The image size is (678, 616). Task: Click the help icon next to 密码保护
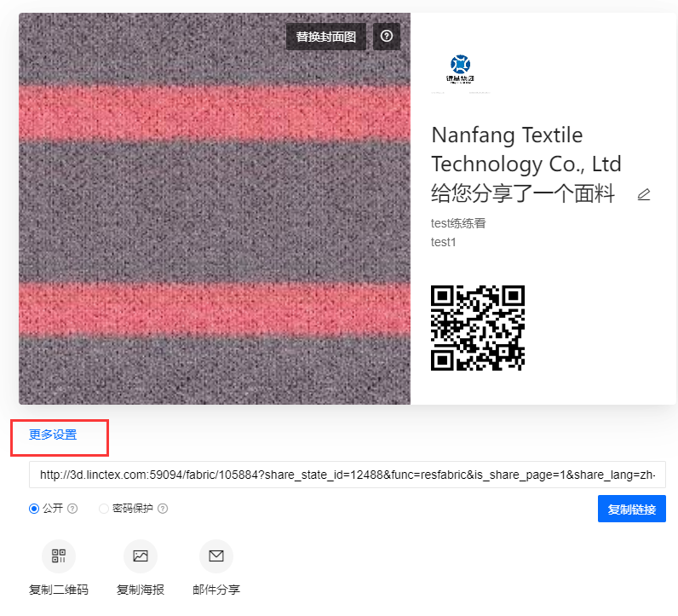(163, 509)
